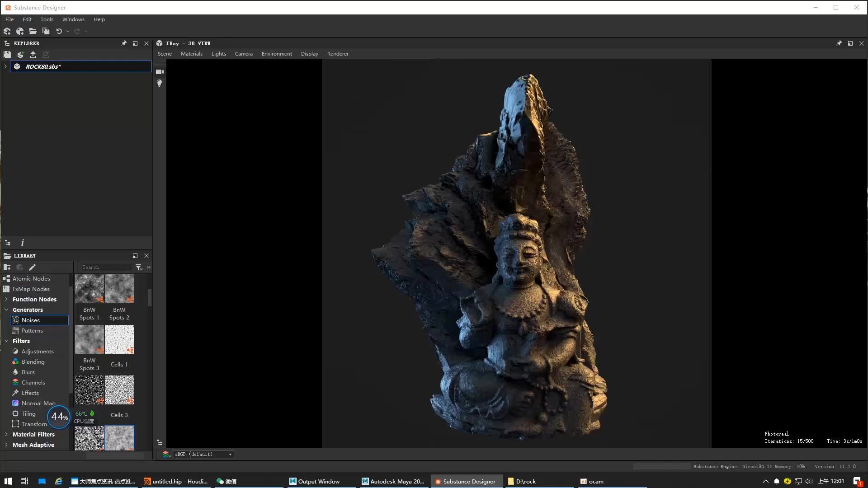Open the Materials menu in 3D view

192,53
